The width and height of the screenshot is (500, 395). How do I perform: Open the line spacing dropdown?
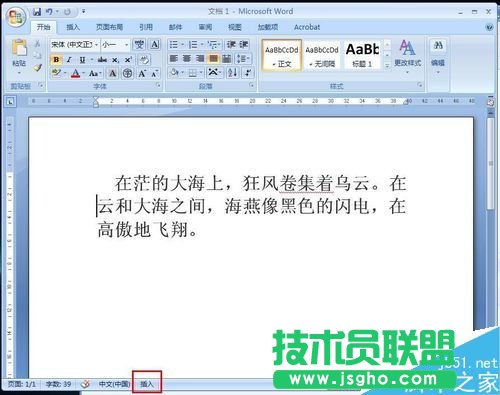click(x=243, y=59)
